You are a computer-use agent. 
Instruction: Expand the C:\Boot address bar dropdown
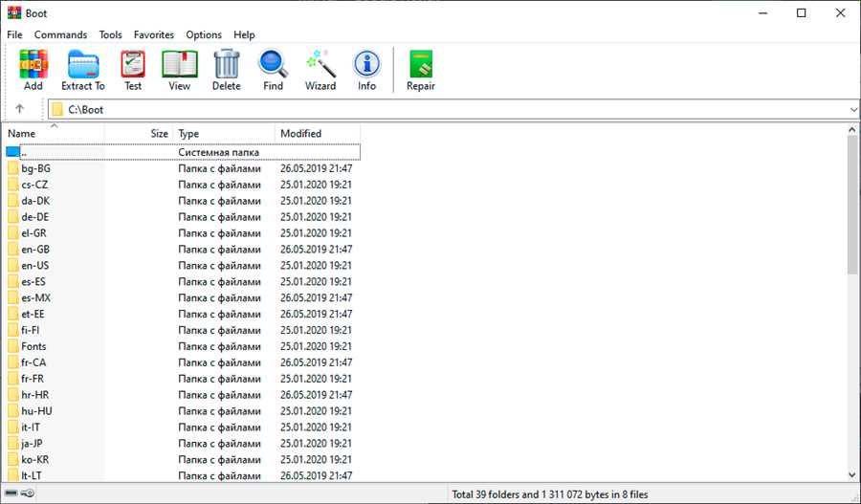853,110
